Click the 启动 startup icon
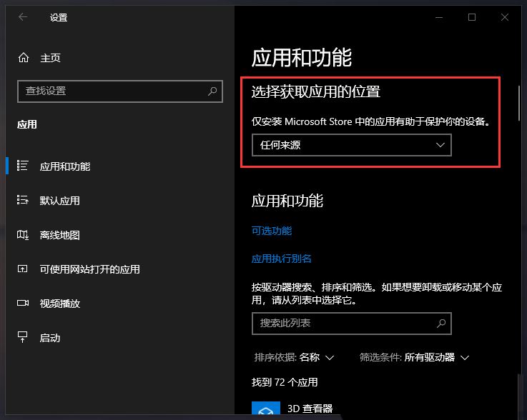527x420 pixels. 23,337
